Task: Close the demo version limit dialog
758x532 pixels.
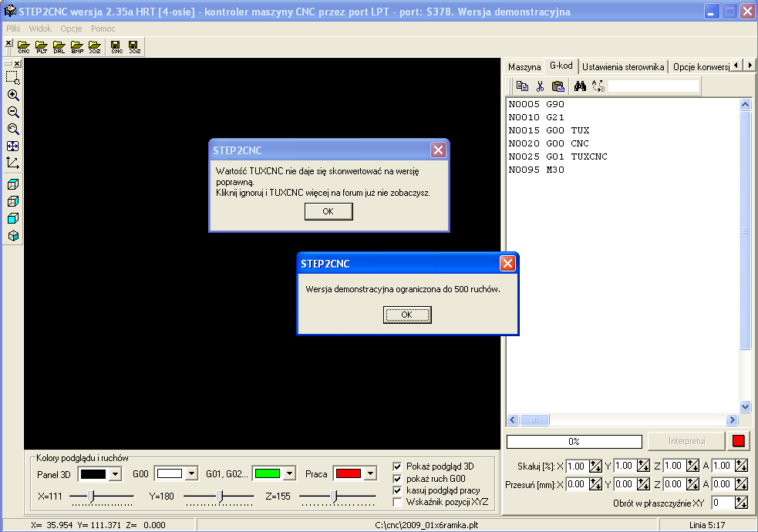Action: pos(507,264)
